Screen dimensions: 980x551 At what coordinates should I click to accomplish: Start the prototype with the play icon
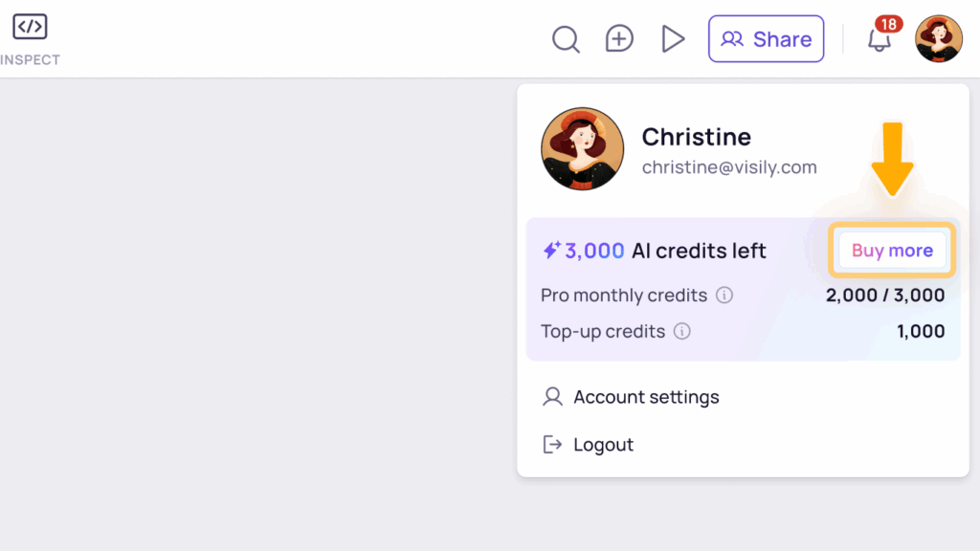click(673, 38)
